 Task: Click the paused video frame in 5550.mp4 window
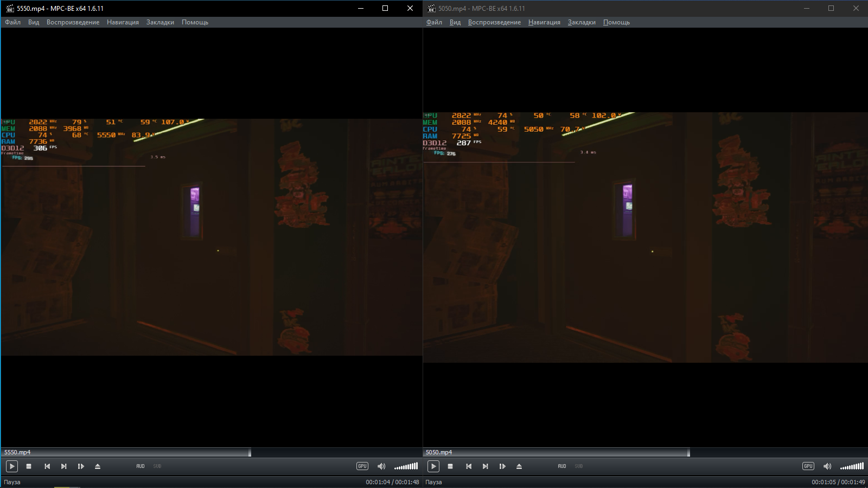click(x=212, y=237)
